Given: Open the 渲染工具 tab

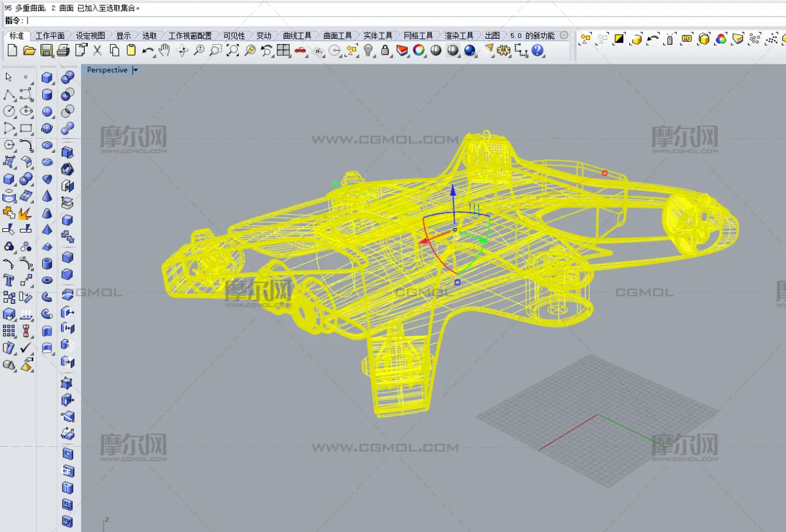Looking at the screenshot, I should pyautogui.click(x=459, y=36).
